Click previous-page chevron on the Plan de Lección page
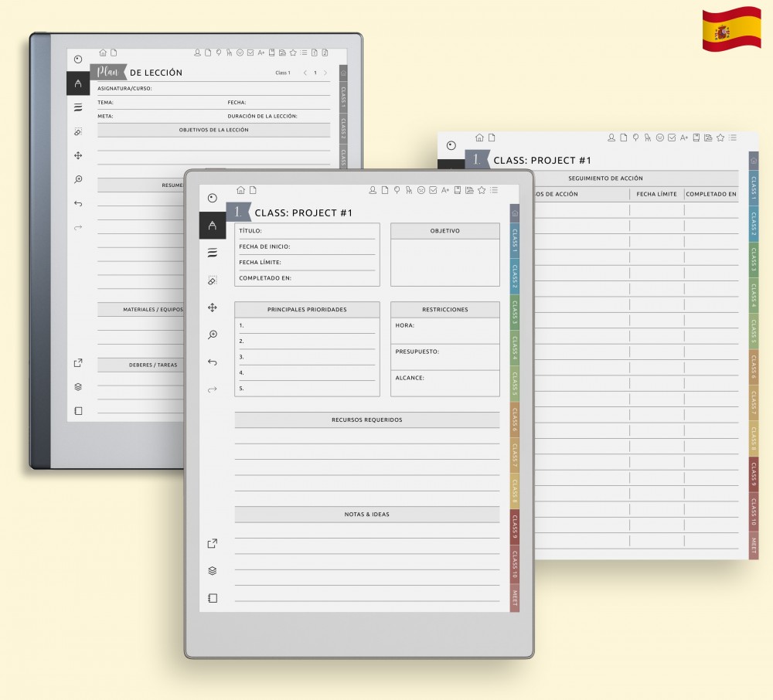 tap(305, 73)
